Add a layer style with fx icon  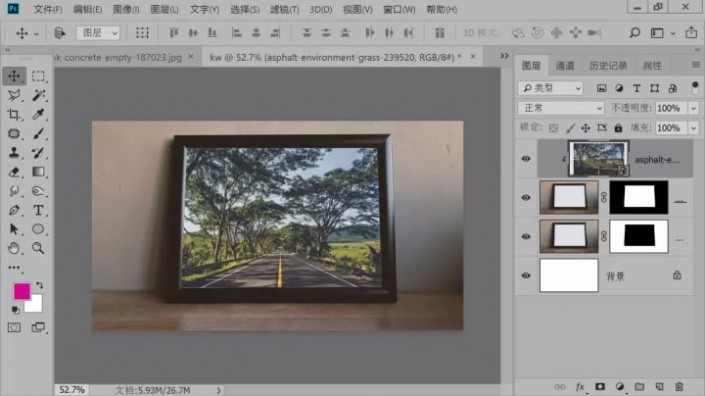coord(580,387)
